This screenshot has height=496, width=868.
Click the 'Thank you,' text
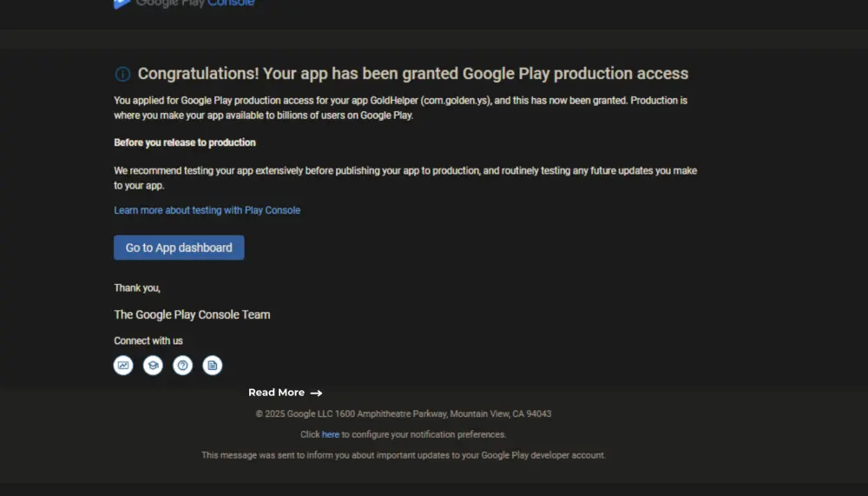(x=137, y=288)
